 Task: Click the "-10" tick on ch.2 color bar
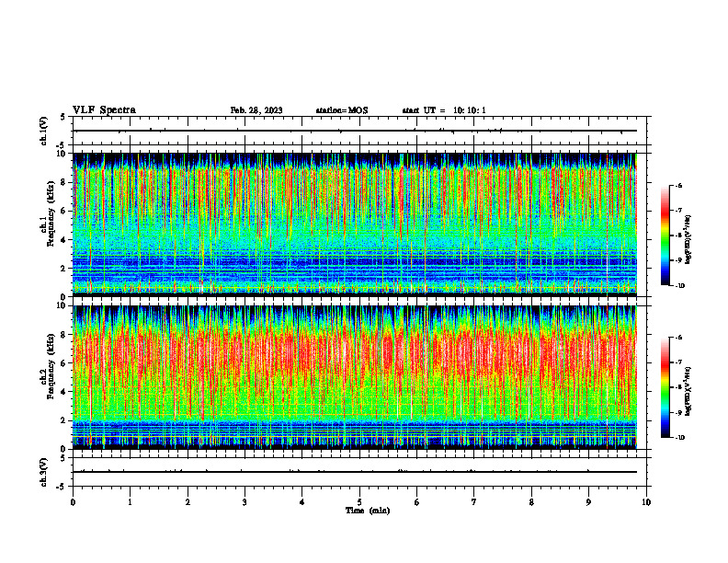coord(680,438)
